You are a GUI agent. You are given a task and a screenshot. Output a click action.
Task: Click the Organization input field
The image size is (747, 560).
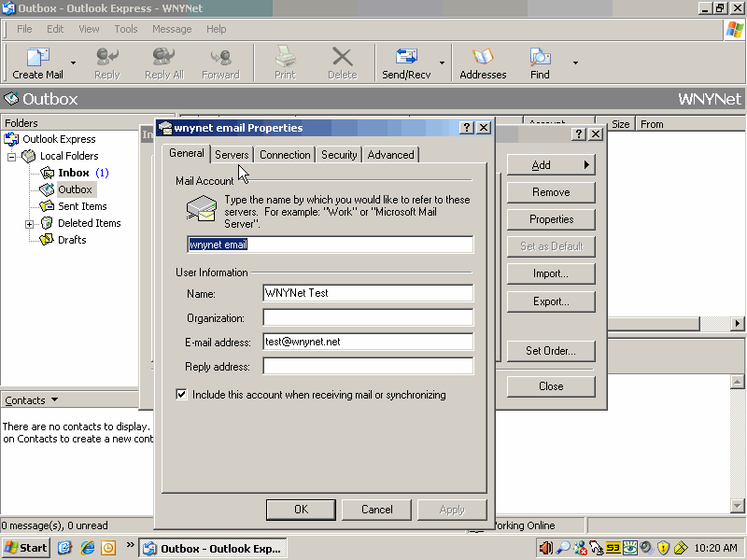[x=368, y=317]
